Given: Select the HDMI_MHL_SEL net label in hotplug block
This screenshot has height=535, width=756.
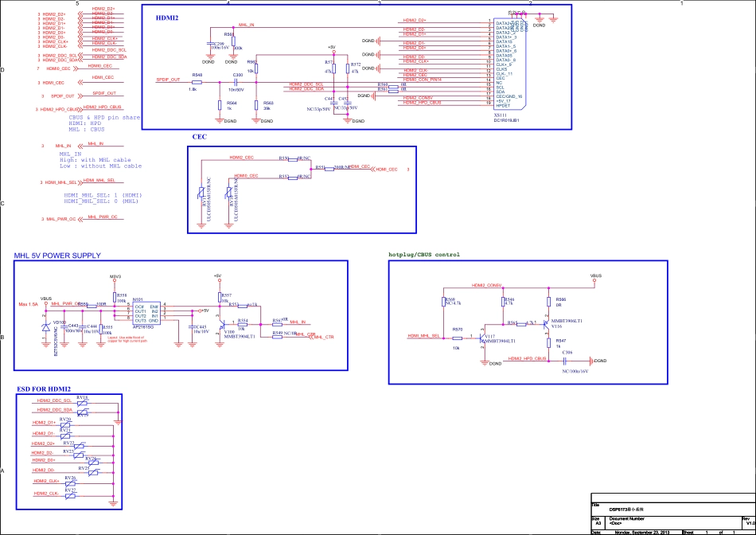Looking at the screenshot, I should [x=424, y=336].
